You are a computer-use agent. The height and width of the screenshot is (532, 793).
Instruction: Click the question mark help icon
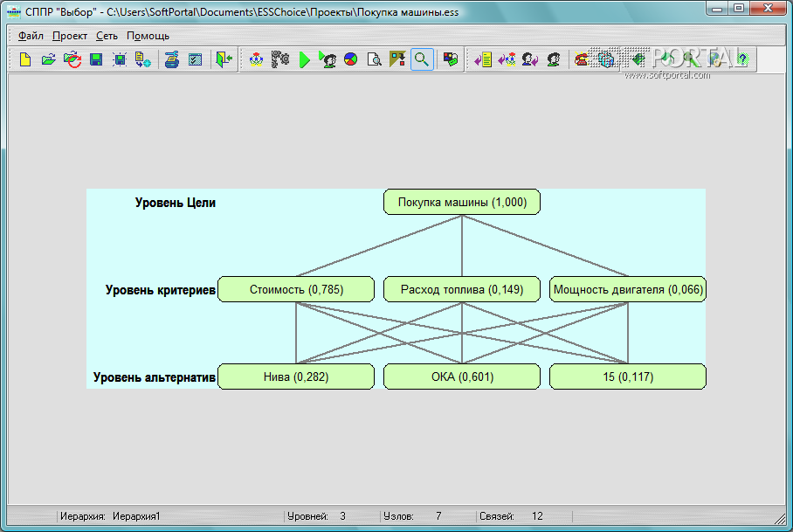742,59
